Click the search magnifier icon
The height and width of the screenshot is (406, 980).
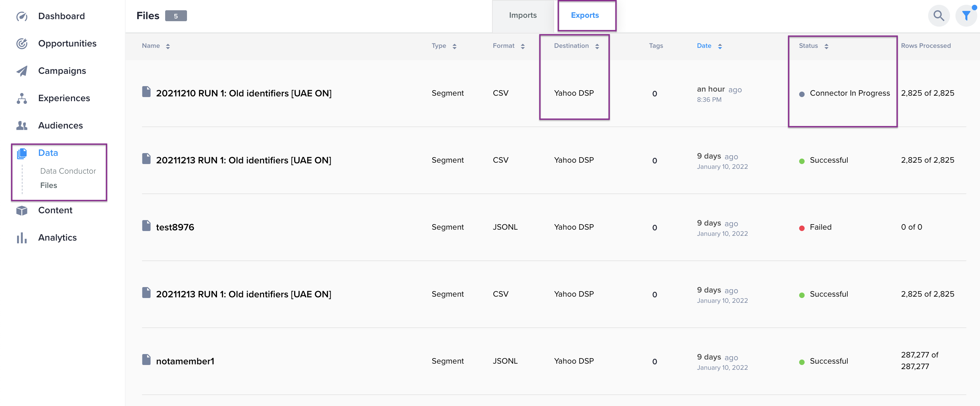pos(938,16)
